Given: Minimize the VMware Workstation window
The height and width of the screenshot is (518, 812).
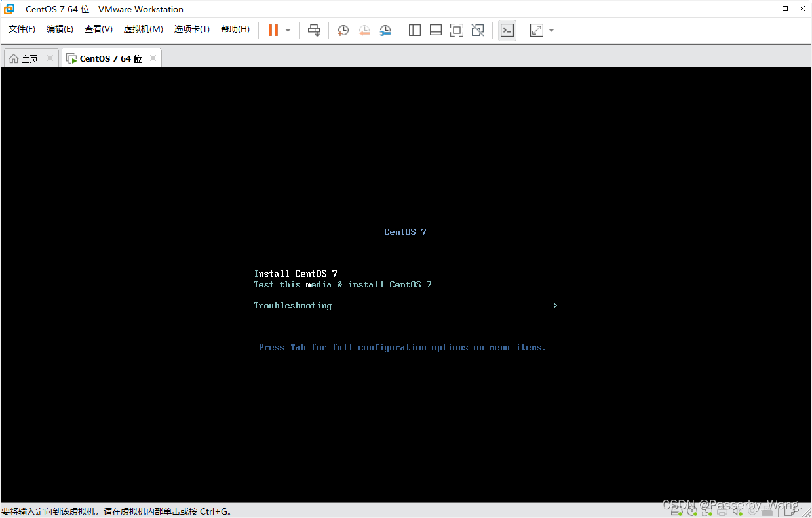Looking at the screenshot, I should (x=768, y=9).
